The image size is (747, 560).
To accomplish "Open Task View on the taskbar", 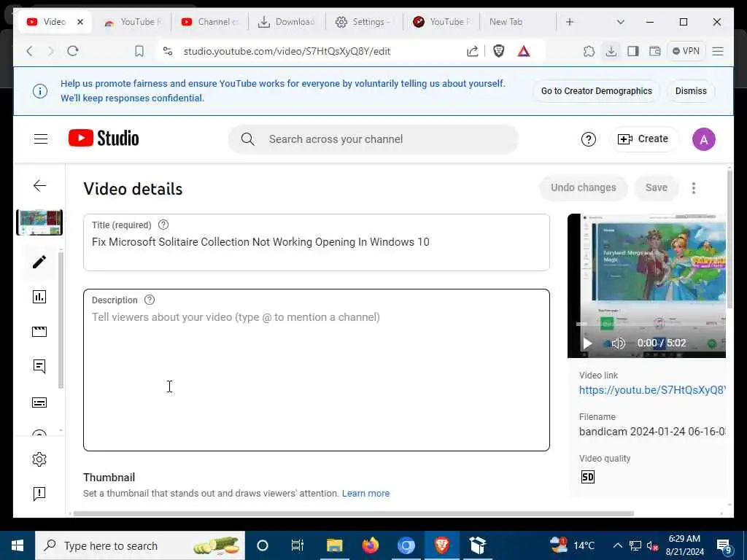I will (x=298, y=545).
